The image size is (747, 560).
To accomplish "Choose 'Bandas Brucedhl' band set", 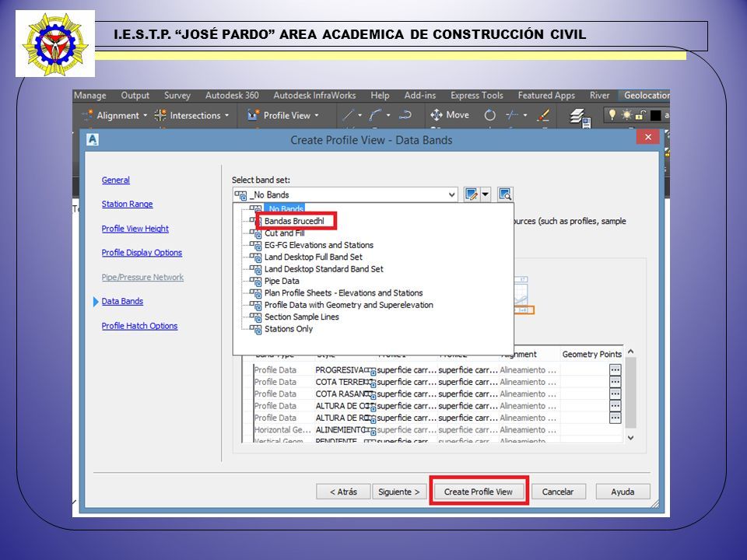I will 294,221.
